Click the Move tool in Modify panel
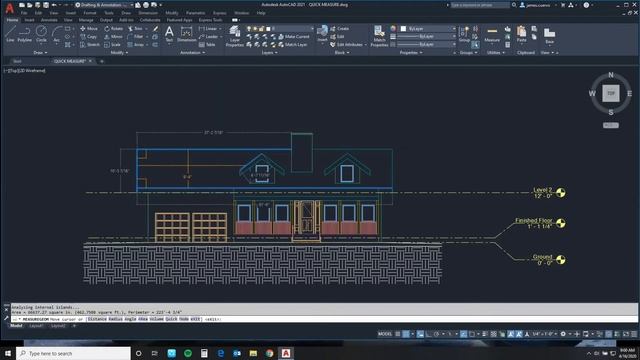This screenshot has width=640, height=360. [x=89, y=29]
